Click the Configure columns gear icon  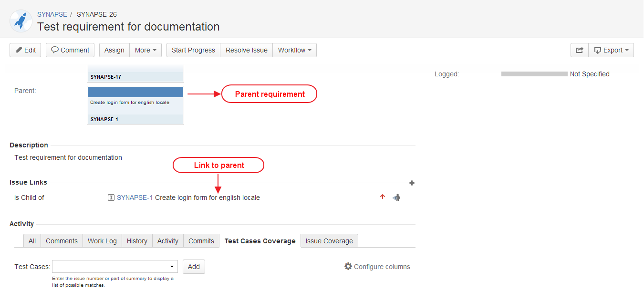click(x=348, y=267)
